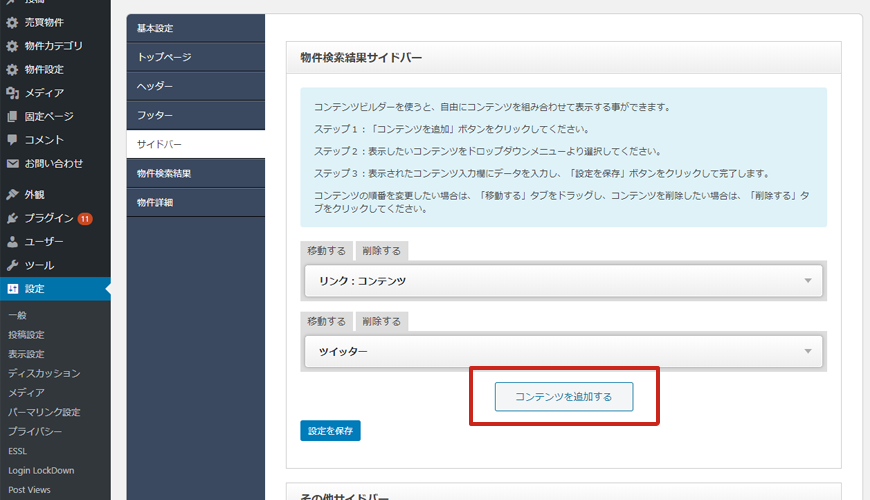Save with the 設定を保存 button
Viewport: 870px width, 500px height.
tap(330, 431)
